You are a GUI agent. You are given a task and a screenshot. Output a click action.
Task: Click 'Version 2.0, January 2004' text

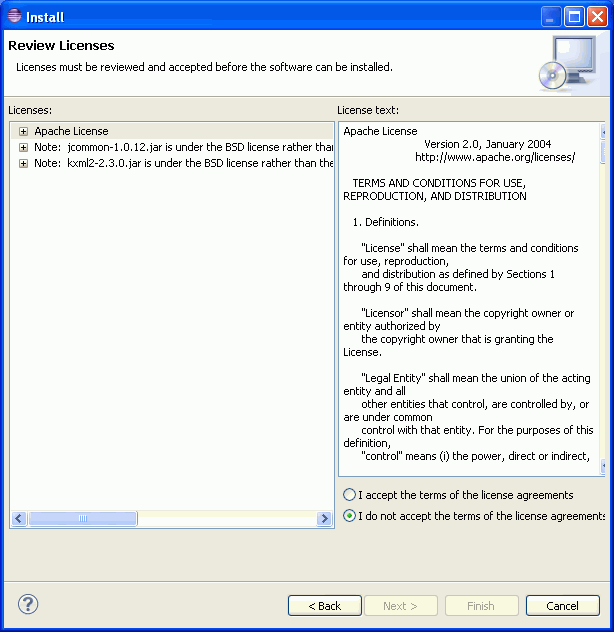487,144
